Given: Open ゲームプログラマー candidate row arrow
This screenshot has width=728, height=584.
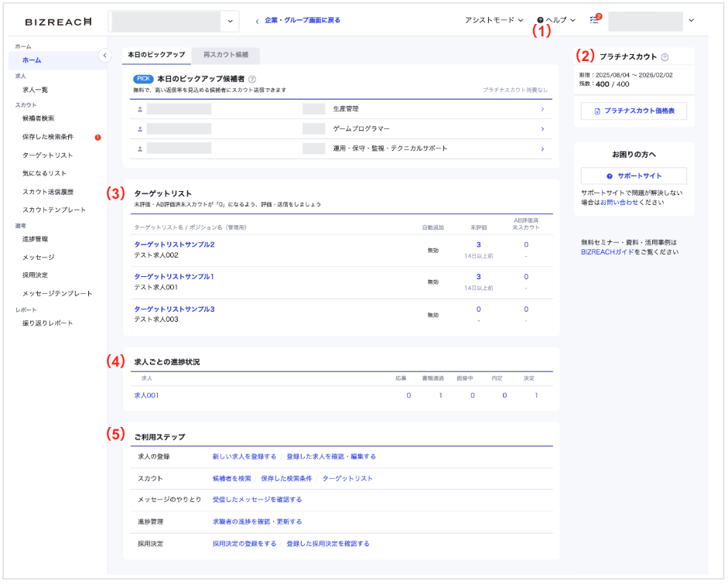Looking at the screenshot, I should click(x=542, y=128).
